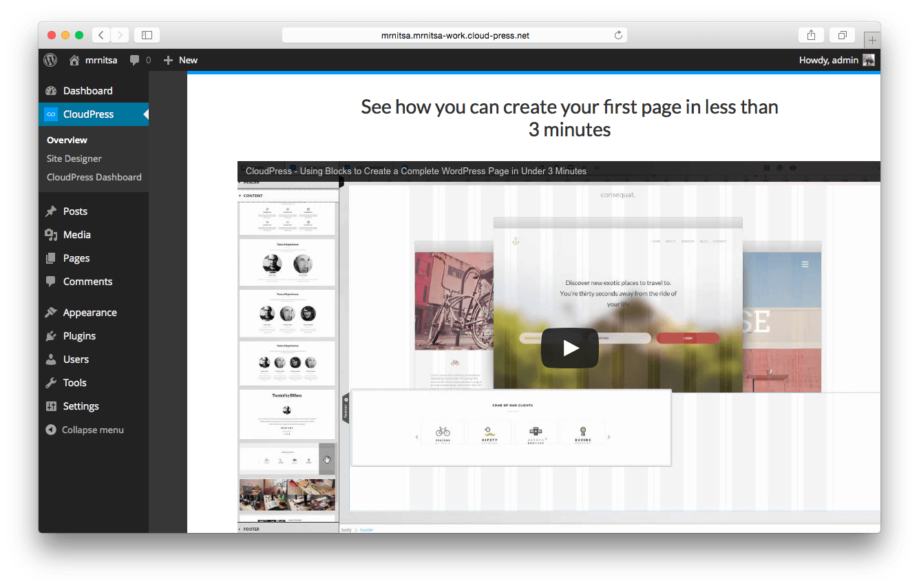Reload the page in Safari
The height and width of the screenshot is (588, 919).
[x=618, y=35]
